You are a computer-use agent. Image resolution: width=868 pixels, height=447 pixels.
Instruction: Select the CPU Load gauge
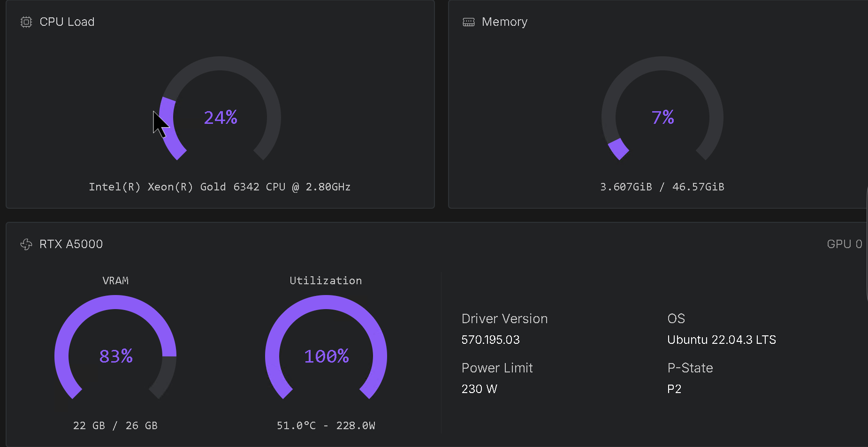click(220, 118)
